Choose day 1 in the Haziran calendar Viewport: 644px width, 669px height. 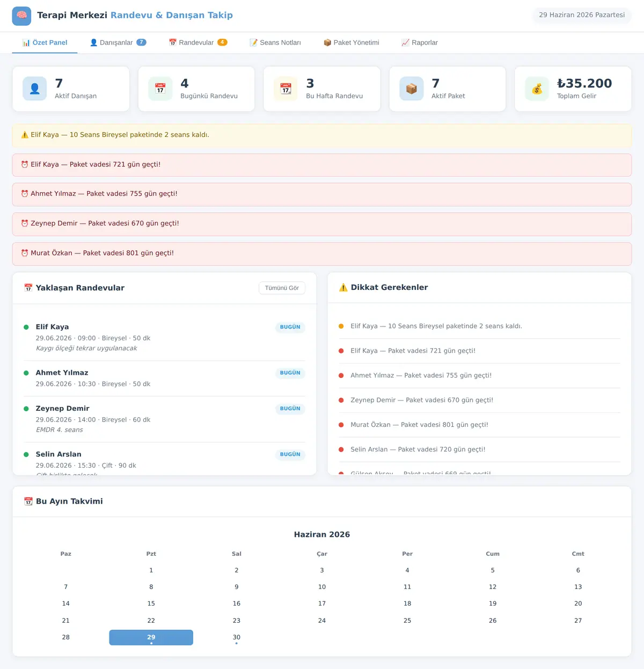[x=151, y=570]
